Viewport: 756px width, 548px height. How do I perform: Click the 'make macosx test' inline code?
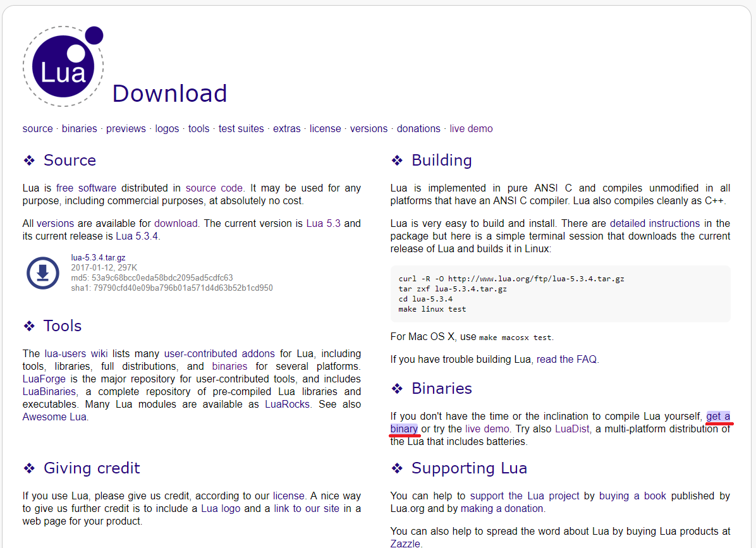(x=515, y=338)
